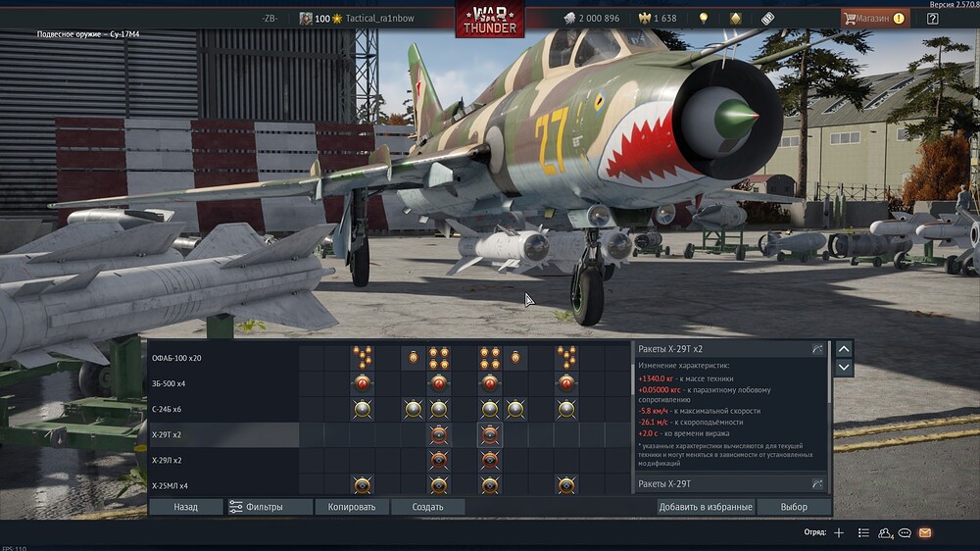
Task: Click the Golden Eagles currency icon
Action: 645,18
